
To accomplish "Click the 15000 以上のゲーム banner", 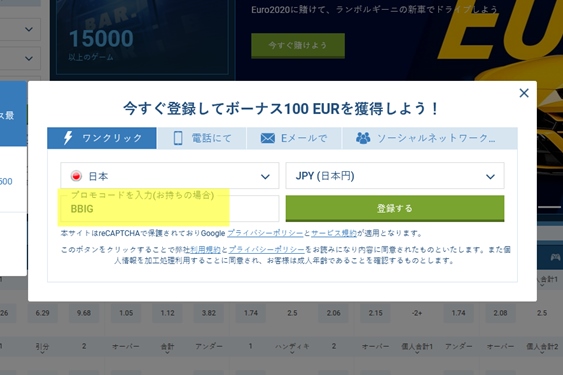I will pyautogui.click(x=143, y=38).
